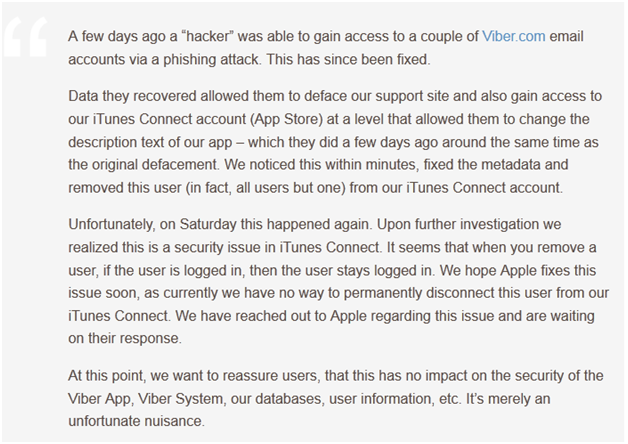Click the phrase "Viber App, Viber System"
This screenshot has height=444, width=628.
pyautogui.click(x=146, y=399)
